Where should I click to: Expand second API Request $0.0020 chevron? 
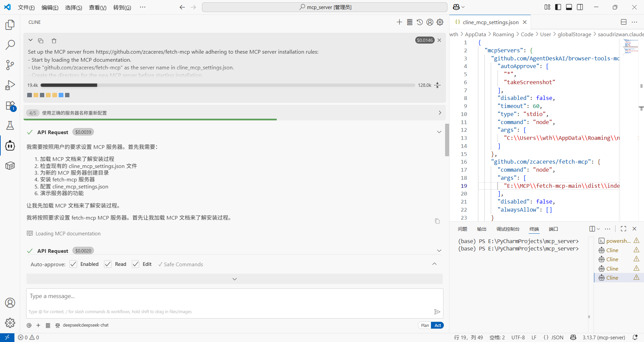pos(439,251)
